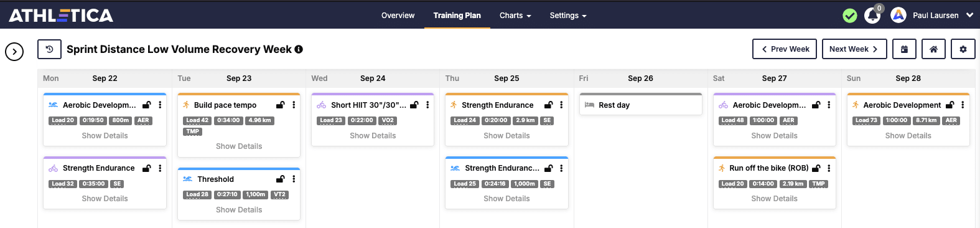
Task: Open kebab menu on Threshold session
Action: tap(294, 179)
